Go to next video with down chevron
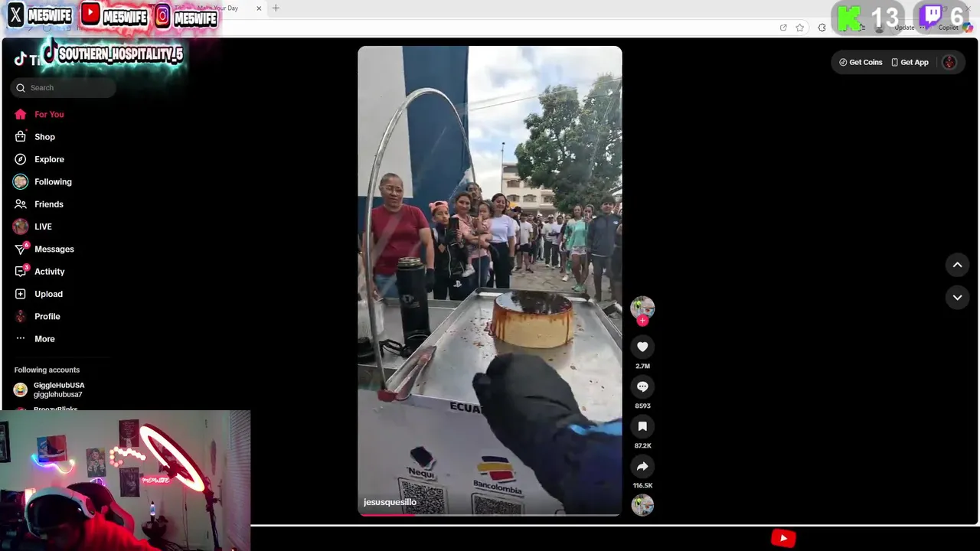 tap(957, 297)
